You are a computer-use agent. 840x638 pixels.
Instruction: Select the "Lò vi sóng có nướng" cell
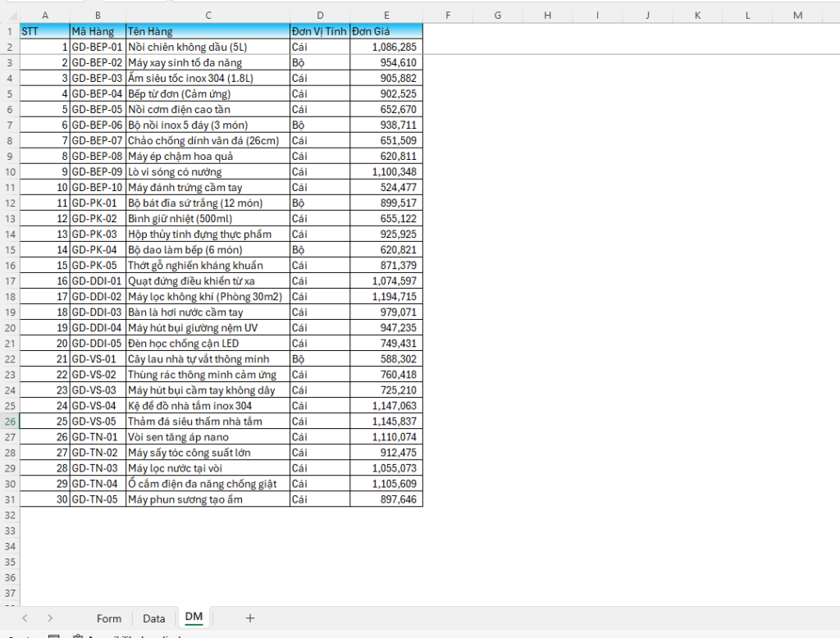pyautogui.click(x=208, y=171)
